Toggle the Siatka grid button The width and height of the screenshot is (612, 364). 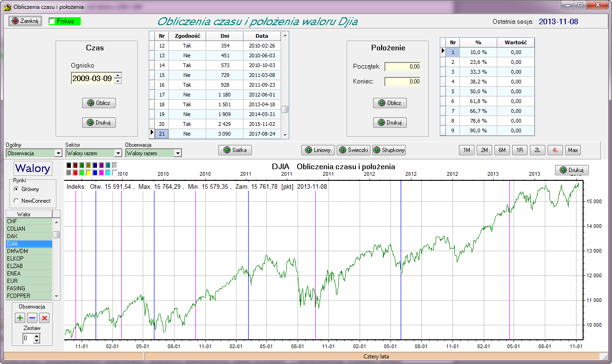tap(236, 150)
